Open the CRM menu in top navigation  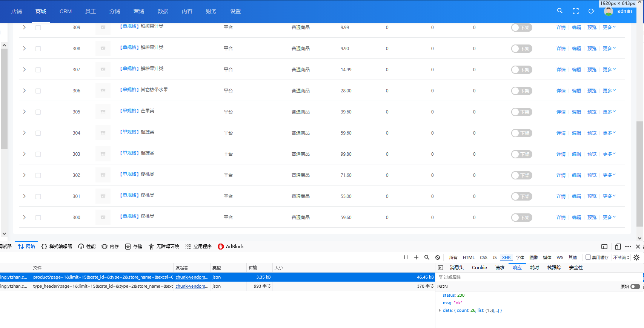click(x=65, y=11)
